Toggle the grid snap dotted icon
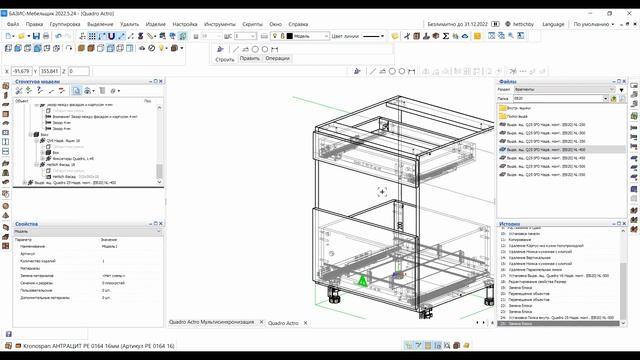The image size is (640, 360). 92,36
